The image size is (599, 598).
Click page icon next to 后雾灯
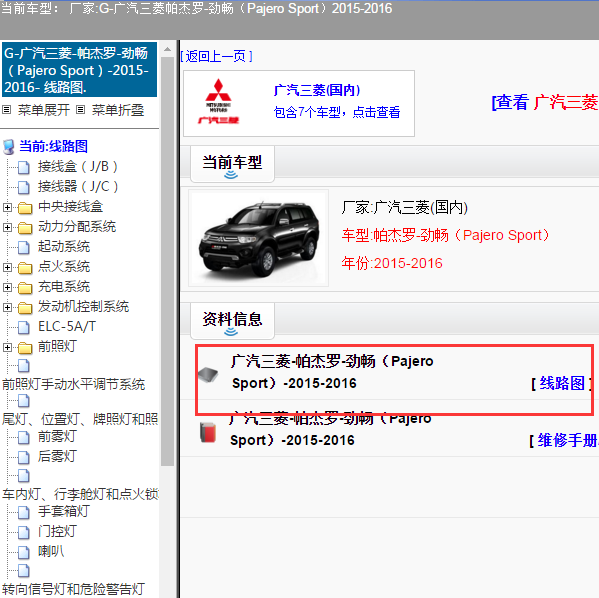pos(24,457)
